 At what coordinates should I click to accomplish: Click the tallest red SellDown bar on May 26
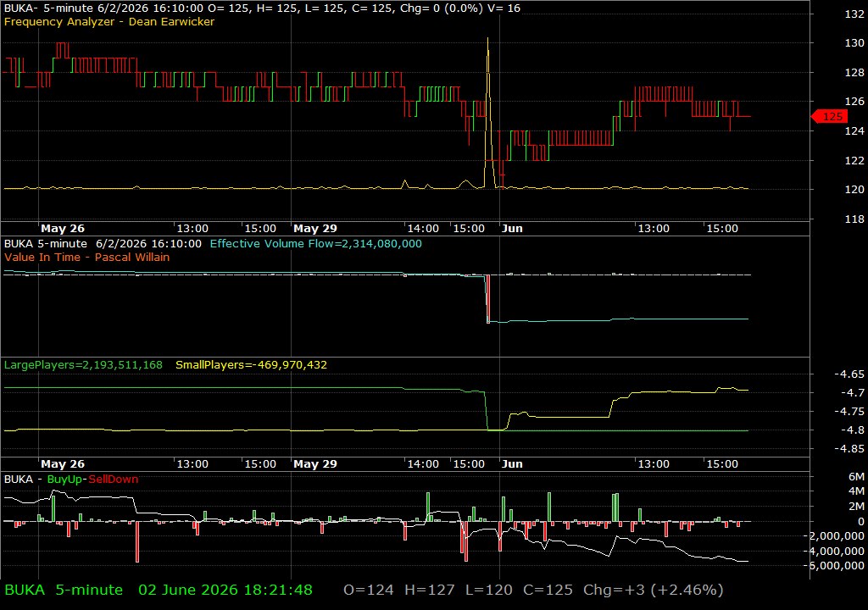(137, 541)
